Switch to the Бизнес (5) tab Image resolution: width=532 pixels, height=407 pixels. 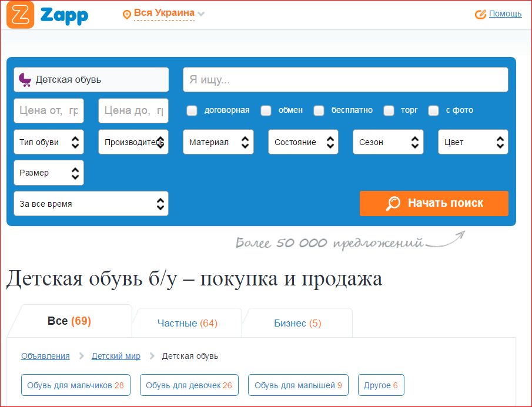click(x=297, y=323)
